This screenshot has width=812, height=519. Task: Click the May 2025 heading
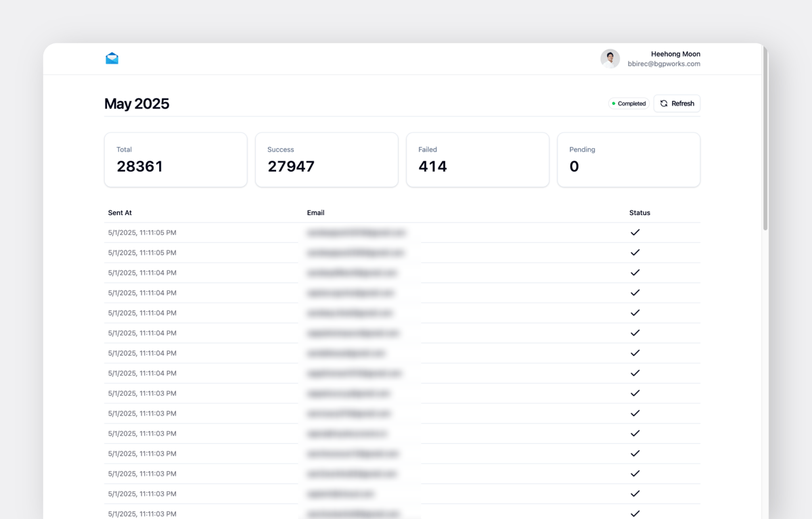pyautogui.click(x=137, y=104)
